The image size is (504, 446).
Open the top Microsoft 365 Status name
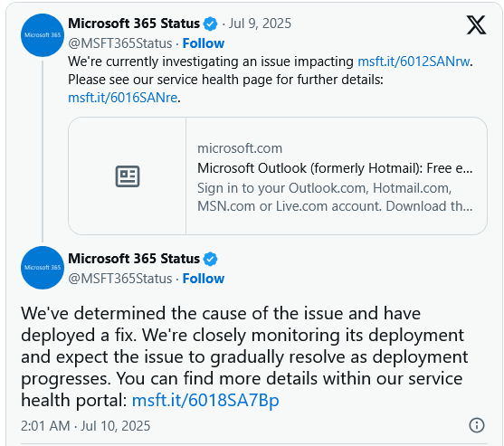(134, 24)
